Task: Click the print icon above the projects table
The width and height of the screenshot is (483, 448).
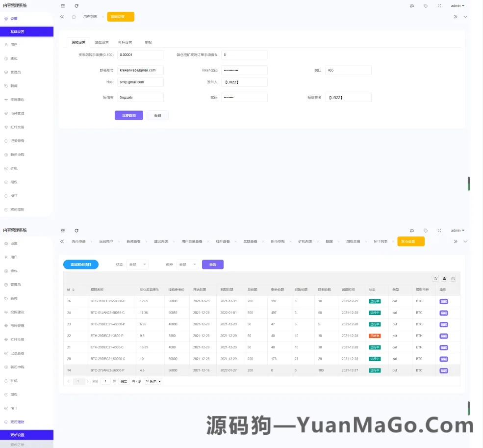Action: click(x=453, y=278)
